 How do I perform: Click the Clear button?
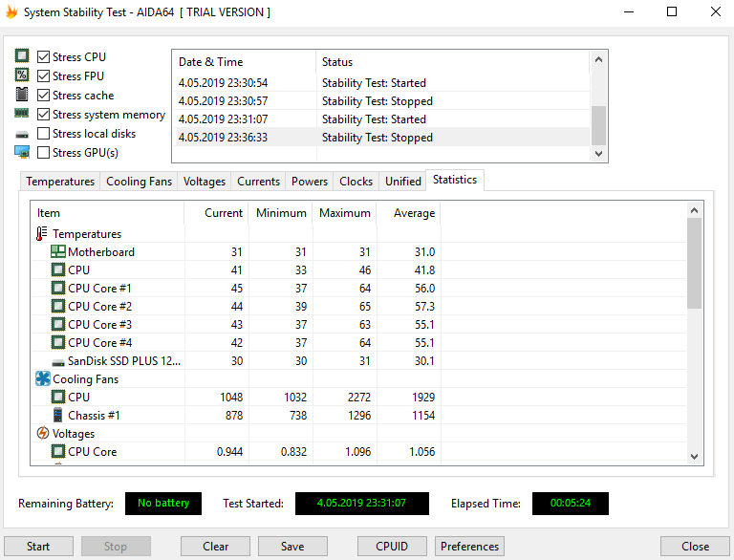coord(215,547)
